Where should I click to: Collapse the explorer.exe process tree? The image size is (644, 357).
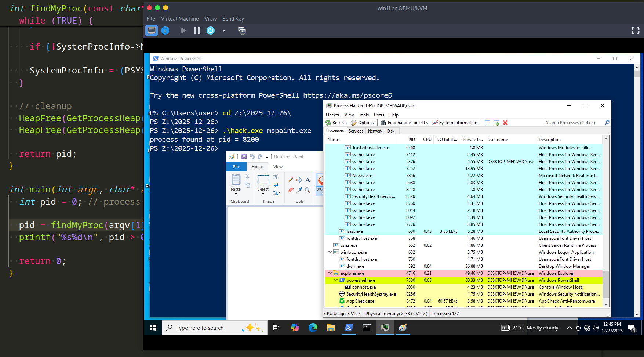330,273
